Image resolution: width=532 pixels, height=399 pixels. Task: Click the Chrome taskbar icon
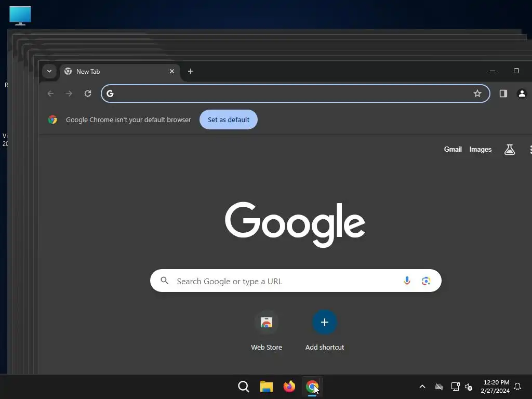(312, 387)
